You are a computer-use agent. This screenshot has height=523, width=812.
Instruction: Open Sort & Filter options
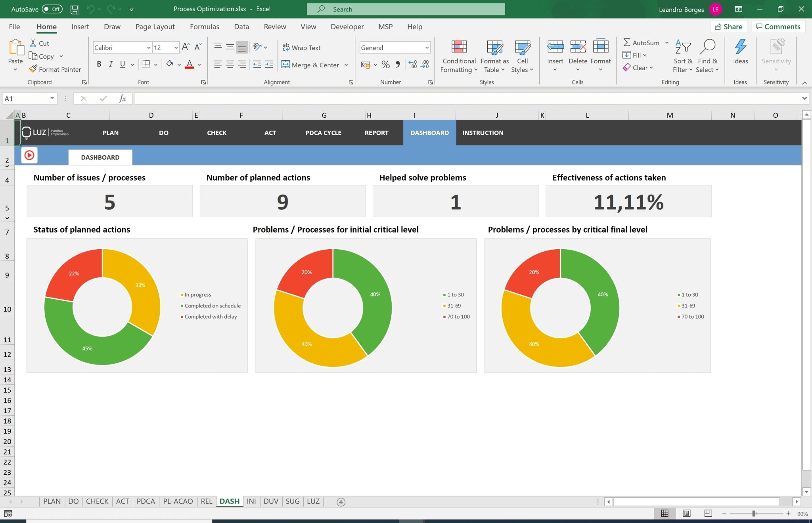tap(682, 55)
